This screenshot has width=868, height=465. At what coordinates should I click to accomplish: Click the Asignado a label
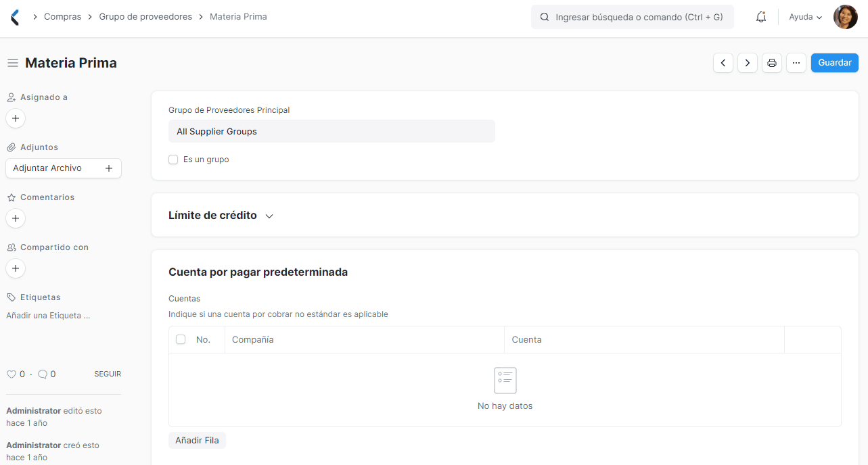pyautogui.click(x=44, y=97)
